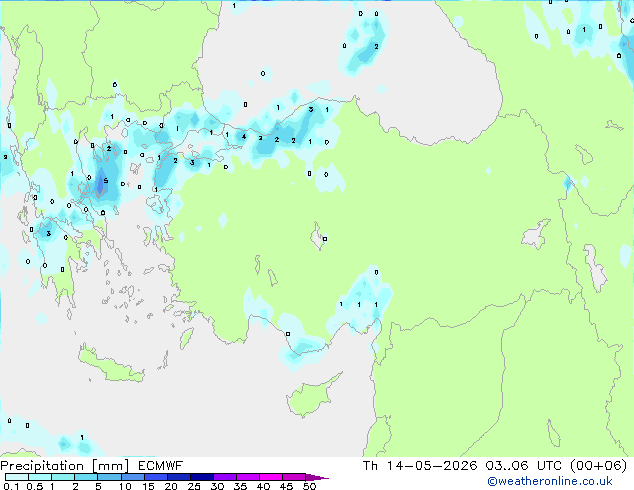Click the "4" precipitation value on the map
Screen dimensions: 634x490
pos(244,137)
